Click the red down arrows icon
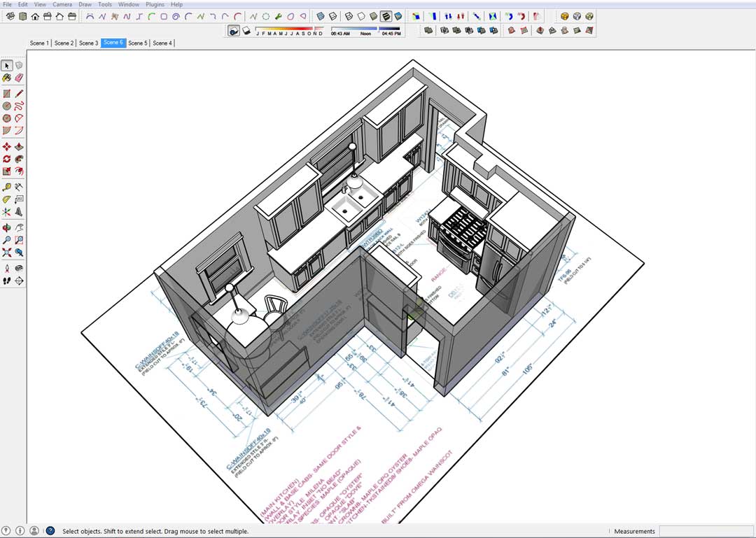Screen dimensions: 756x538 [461, 16]
